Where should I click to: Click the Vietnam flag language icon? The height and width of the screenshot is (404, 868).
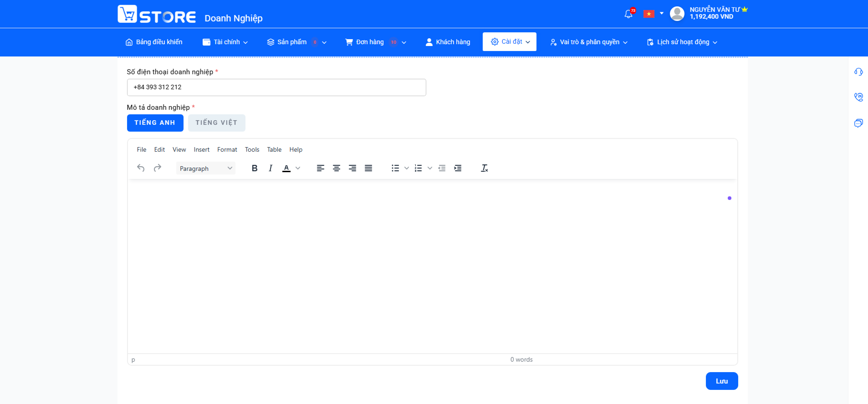[x=649, y=14]
